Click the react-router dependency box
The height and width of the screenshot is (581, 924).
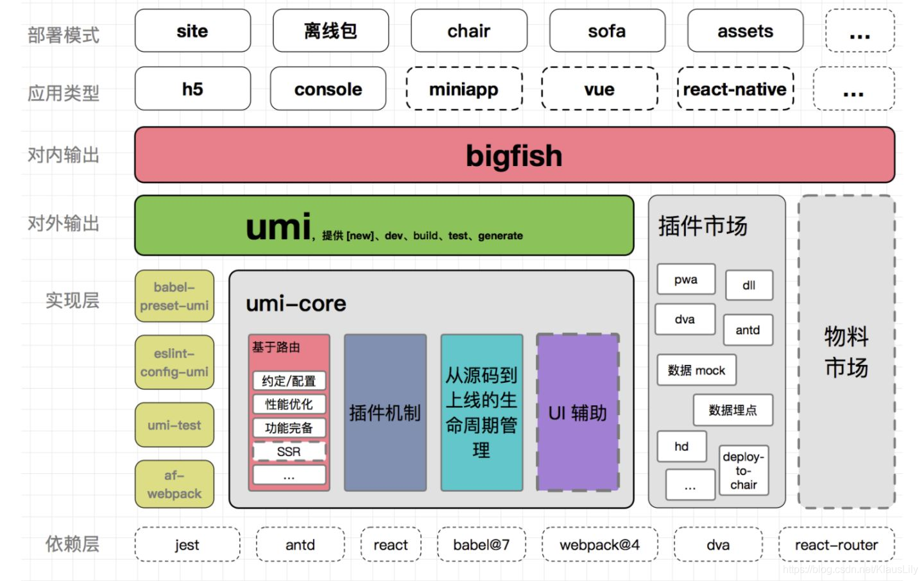tap(837, 544)
